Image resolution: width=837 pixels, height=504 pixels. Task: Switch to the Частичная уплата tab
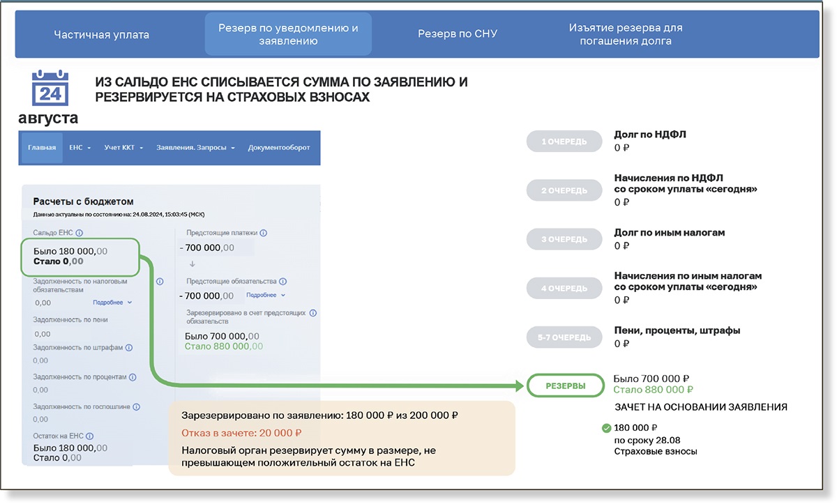pos(102,34)
